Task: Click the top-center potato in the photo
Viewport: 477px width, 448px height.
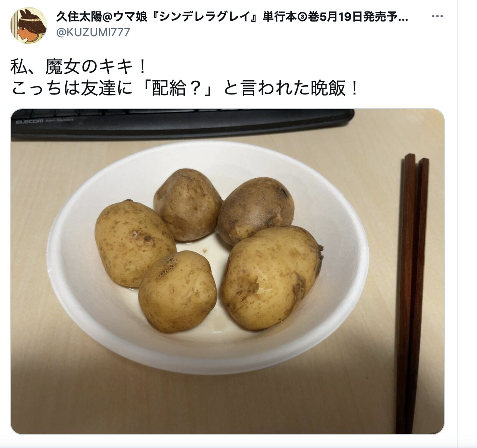Action: coord(187,204)
